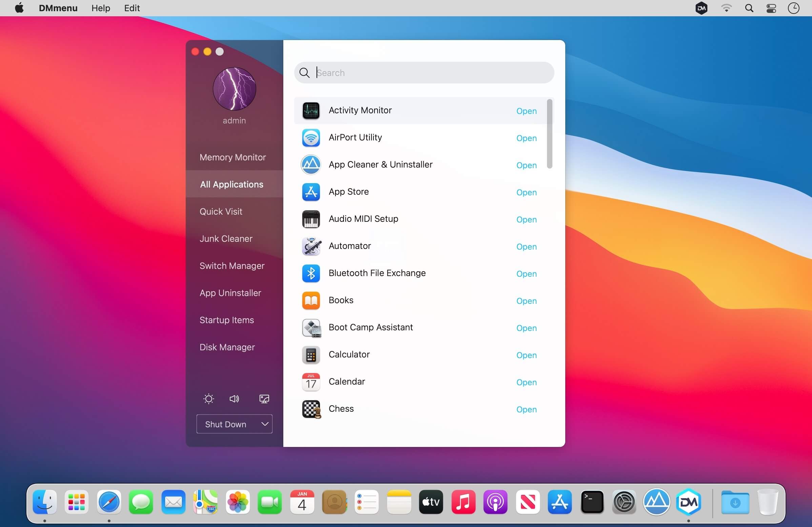The width and height of the screenshot is (812, 527).
Task: Open Activity Monitor via its Open link
Action: (x=526, y=111)
